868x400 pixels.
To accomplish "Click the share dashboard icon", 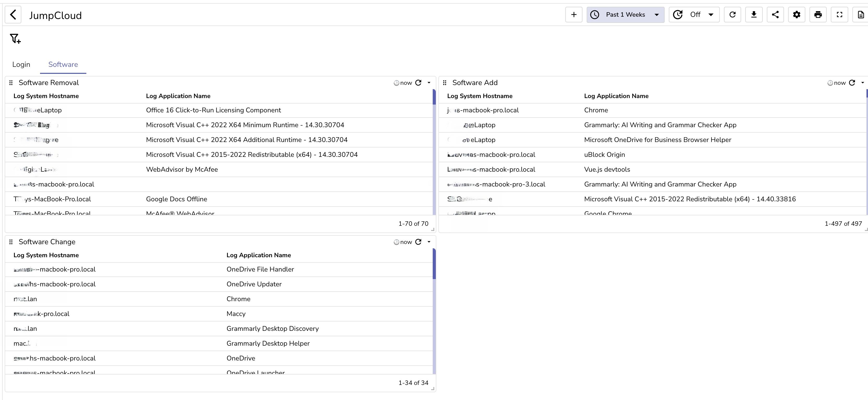I will tap(775, 15).
